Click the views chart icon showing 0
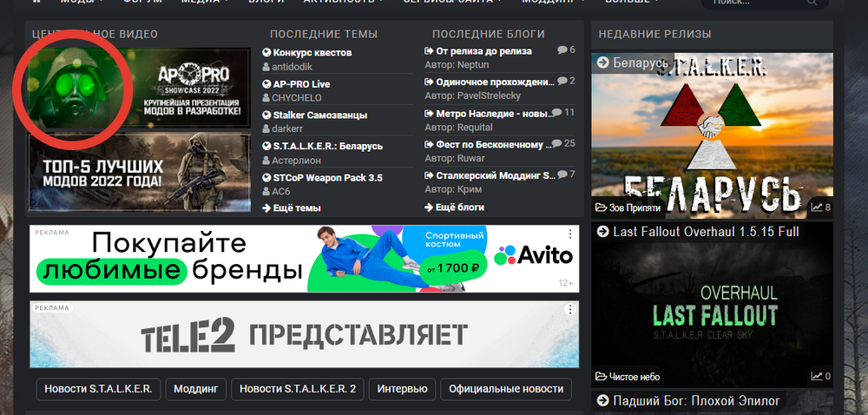Image resolution: width=868 pixels, height=415 pixels. tap(817, 376)
